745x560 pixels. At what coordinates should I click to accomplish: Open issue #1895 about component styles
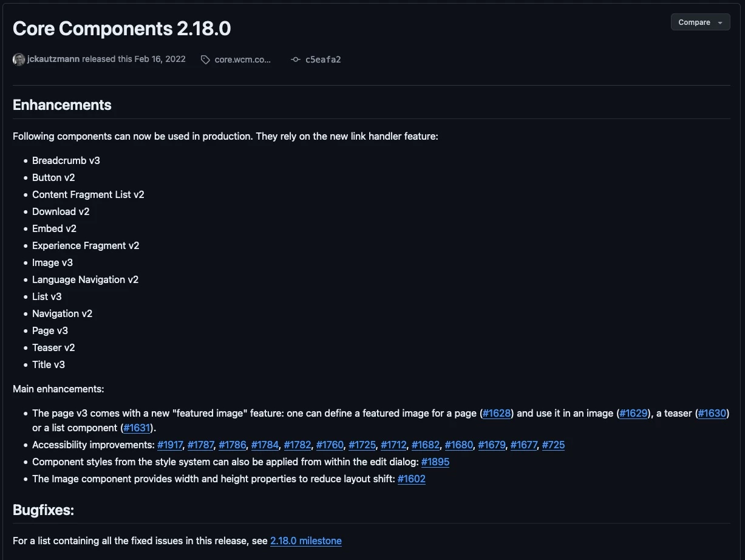click(x=435, y=462)
